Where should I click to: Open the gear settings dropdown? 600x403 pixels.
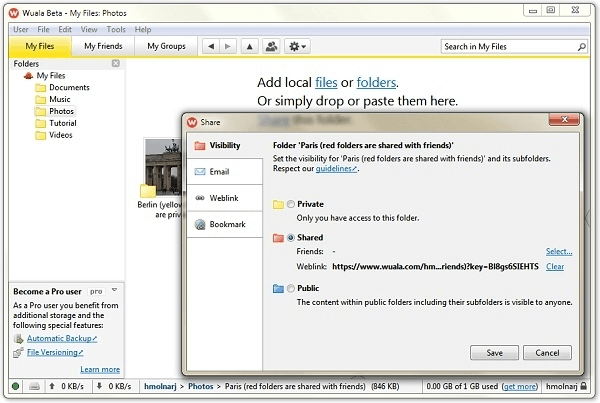coord(297,46)
